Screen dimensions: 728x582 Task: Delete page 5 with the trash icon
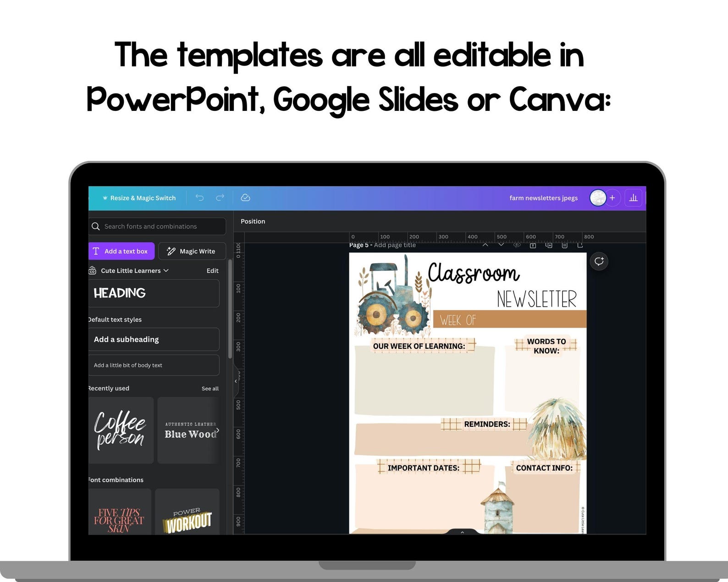564,245
